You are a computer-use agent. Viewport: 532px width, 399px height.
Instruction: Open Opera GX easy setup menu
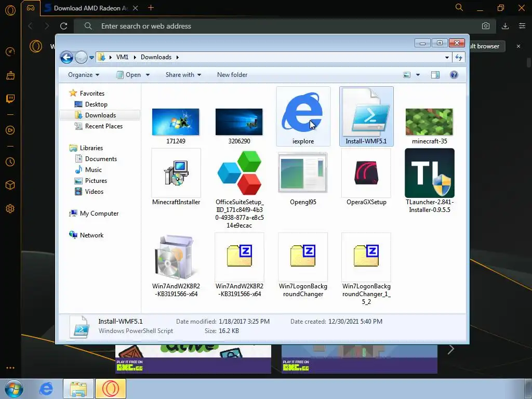tap(522, 26)
